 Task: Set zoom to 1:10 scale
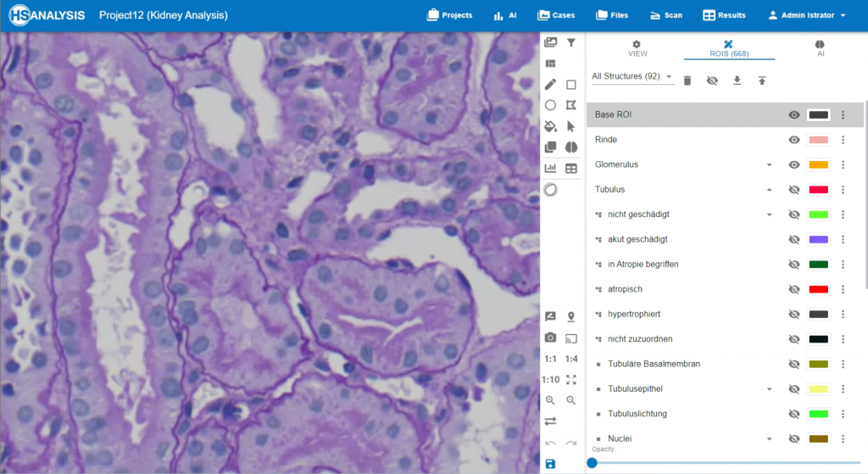pyautogui.click(x=550, y=379)
